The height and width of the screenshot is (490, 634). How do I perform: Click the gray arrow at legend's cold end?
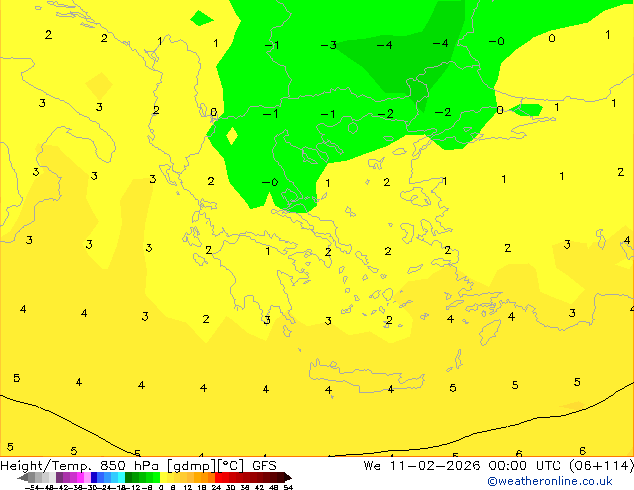point(23,478)
